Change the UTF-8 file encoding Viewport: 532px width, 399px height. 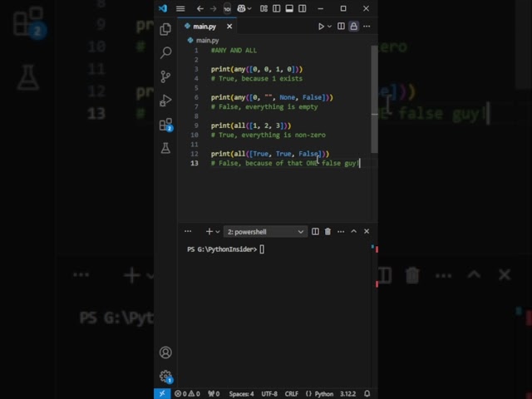[269, 394]
